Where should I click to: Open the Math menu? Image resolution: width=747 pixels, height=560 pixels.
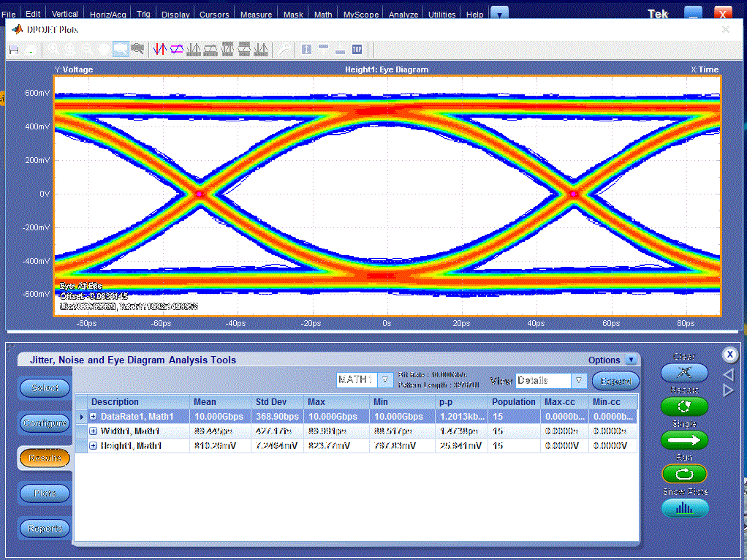click(323, 15)
